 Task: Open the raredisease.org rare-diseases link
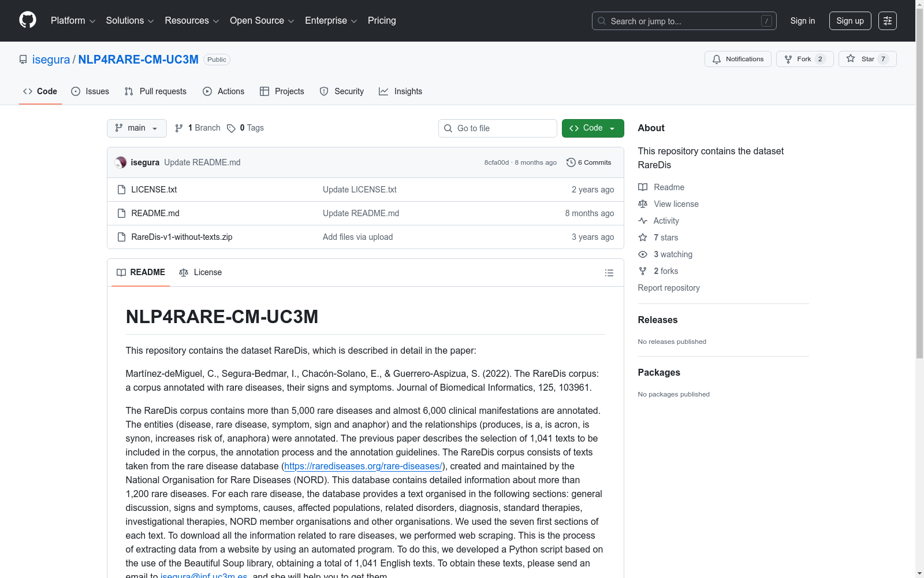pyautogui.click(x=363, y=466)
